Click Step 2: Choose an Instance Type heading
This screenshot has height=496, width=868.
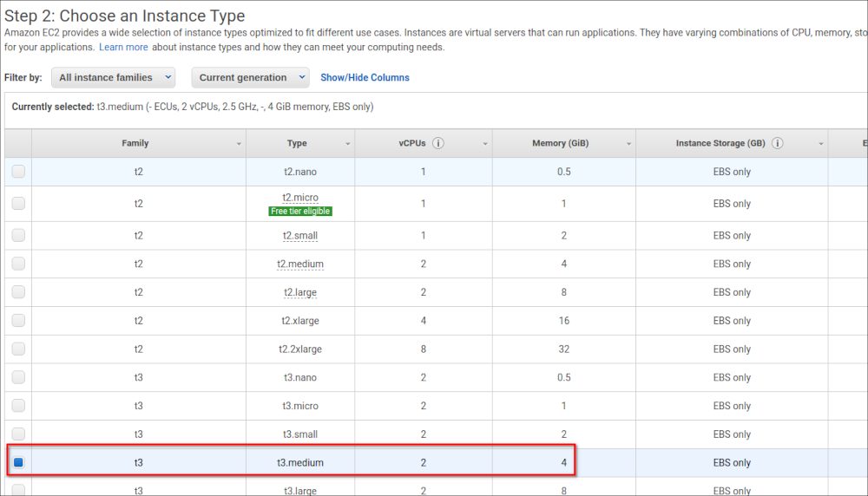click(124, 16)
